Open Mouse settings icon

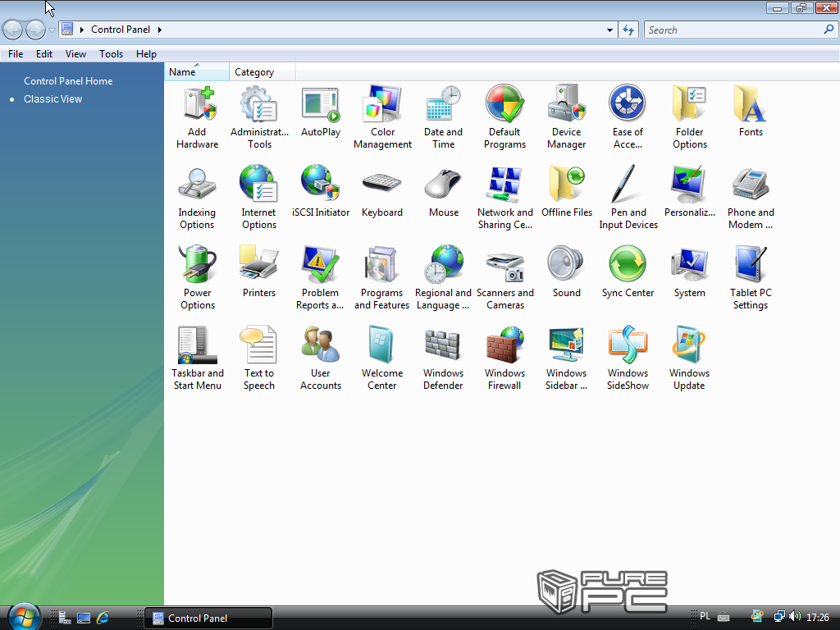444,192
